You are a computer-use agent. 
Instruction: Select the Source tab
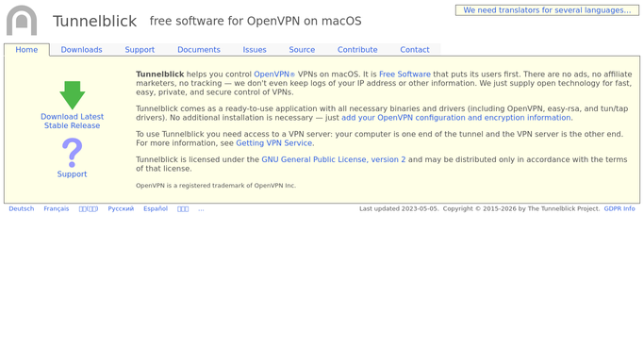pos(302,50)
